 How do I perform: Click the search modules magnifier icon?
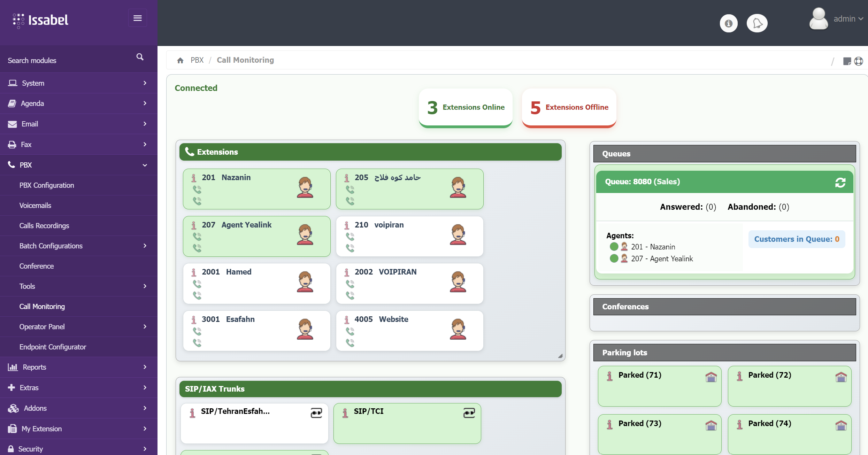pyautogui.click(x=140, y=57)
